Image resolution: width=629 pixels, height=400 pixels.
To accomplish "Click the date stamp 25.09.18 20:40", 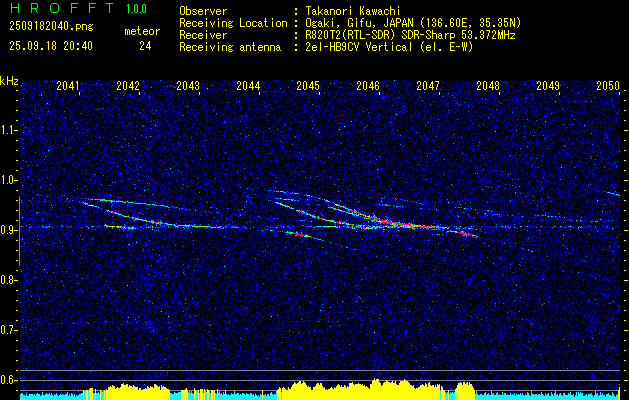I will tap(51, 46).
